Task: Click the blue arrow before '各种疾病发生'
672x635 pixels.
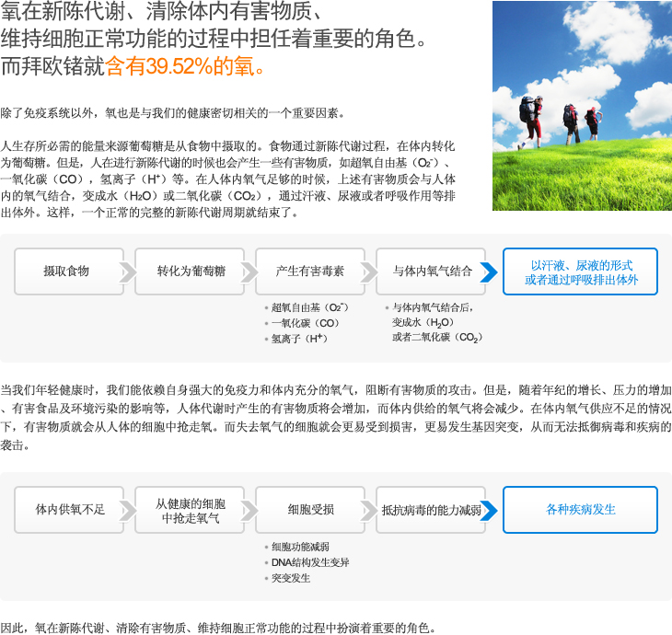Action: (489, 511)
